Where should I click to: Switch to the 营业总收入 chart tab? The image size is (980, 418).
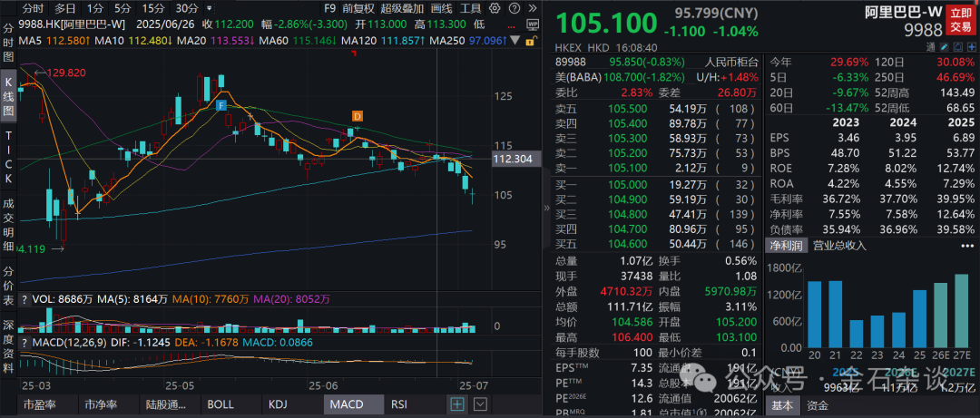pyautogui.click(x=838, y=246)
